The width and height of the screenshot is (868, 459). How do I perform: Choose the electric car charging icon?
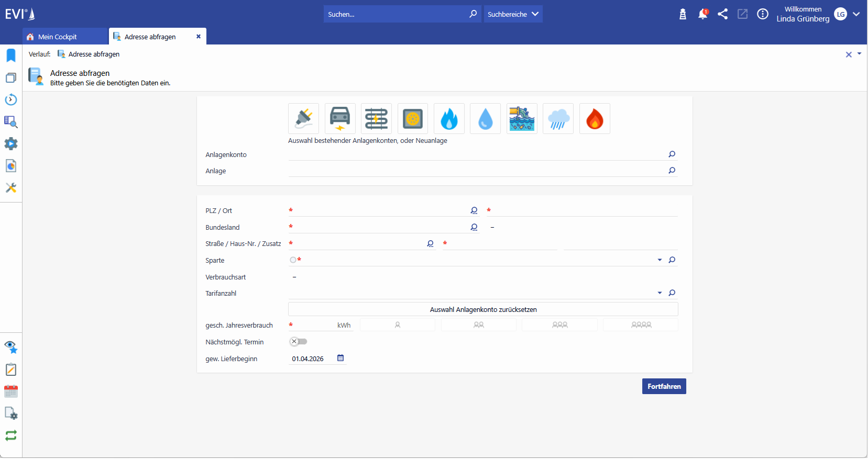click(x=340, y=119)
